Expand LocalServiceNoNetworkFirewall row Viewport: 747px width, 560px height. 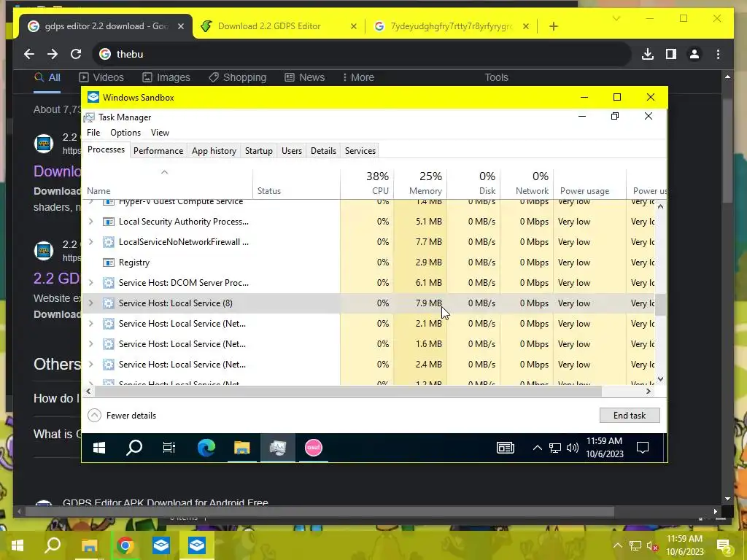point(91,242)
